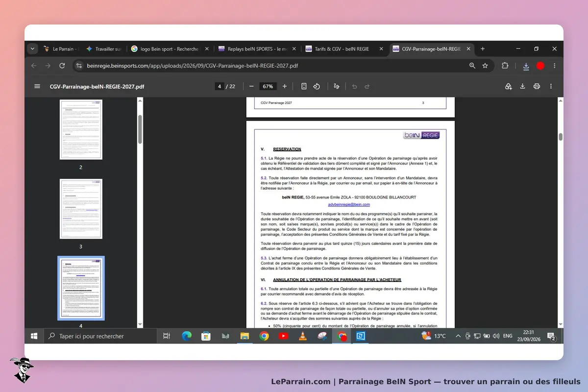This screenshot has height=392, width=588.
Task: Select the page 3 thumbnail
Action: 81,209
